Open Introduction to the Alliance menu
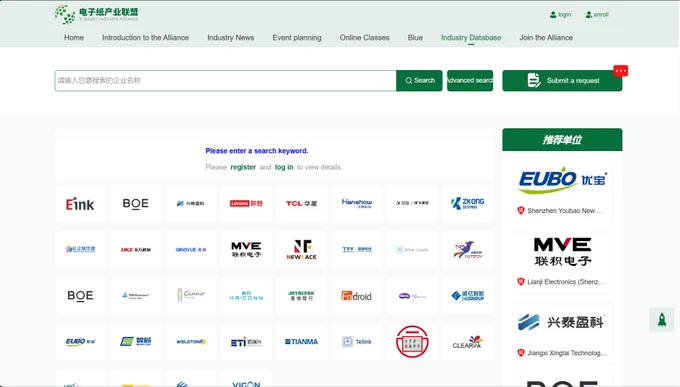Viewport: 680px width, 387px height. point(145,38)
